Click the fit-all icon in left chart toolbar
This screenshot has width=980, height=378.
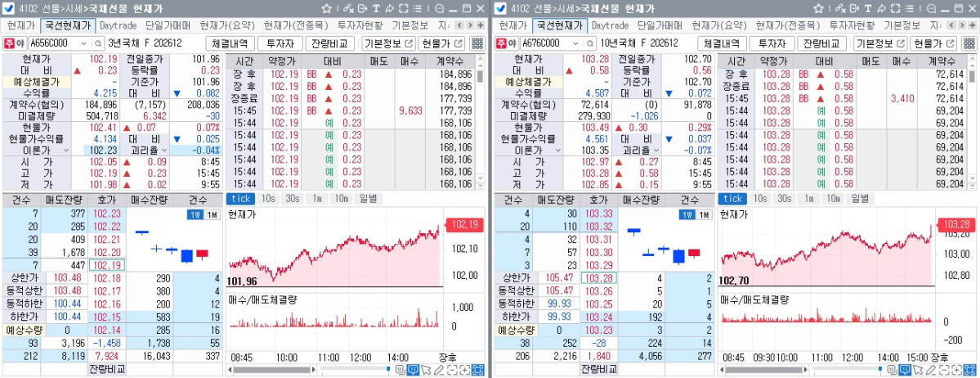477,370
